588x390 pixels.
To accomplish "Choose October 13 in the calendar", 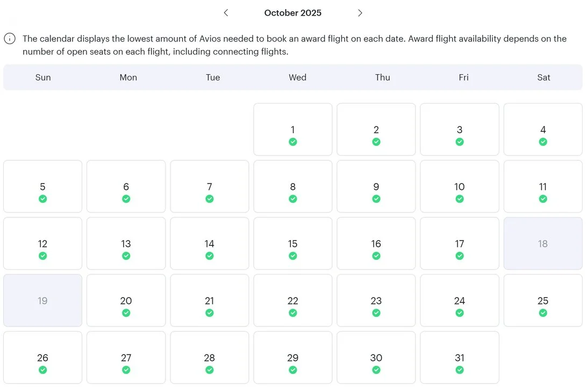I will pyautogui.click(x=126, y=244).
